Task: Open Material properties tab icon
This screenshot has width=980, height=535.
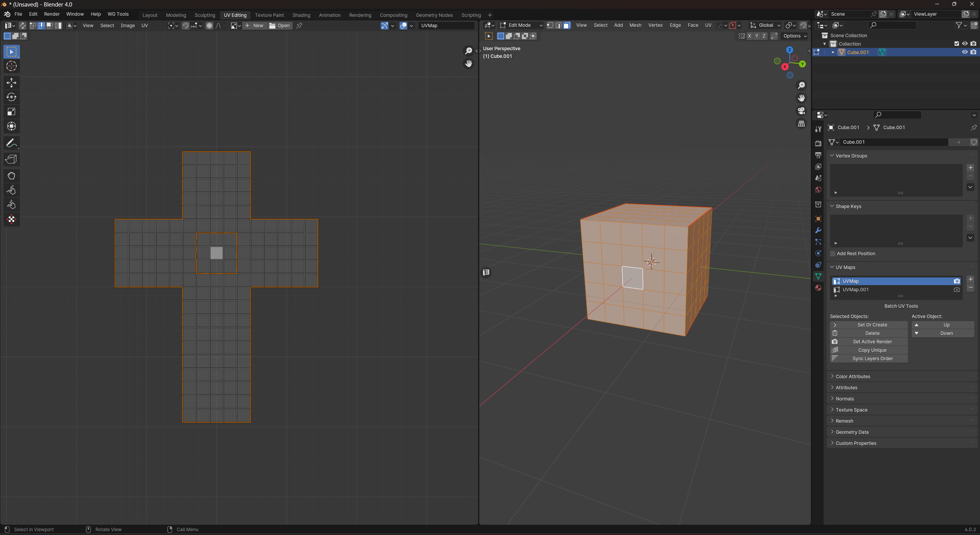Action: tap(818, 288)
